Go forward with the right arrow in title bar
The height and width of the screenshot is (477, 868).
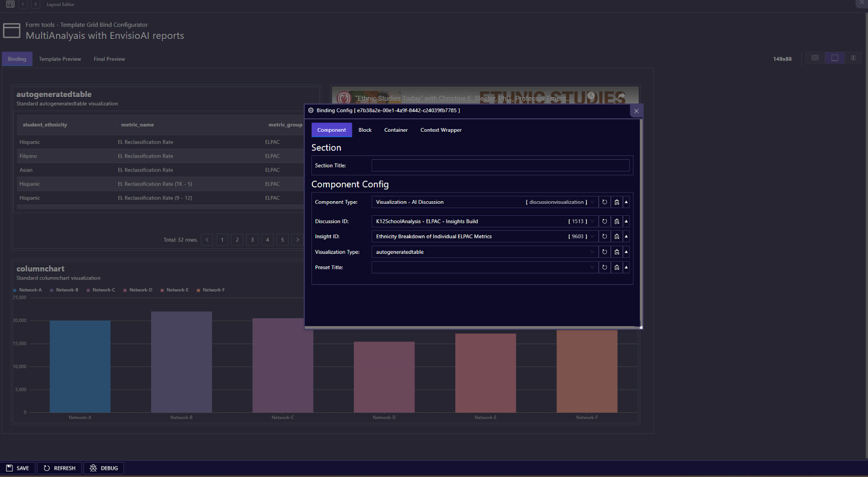(35, 4)
